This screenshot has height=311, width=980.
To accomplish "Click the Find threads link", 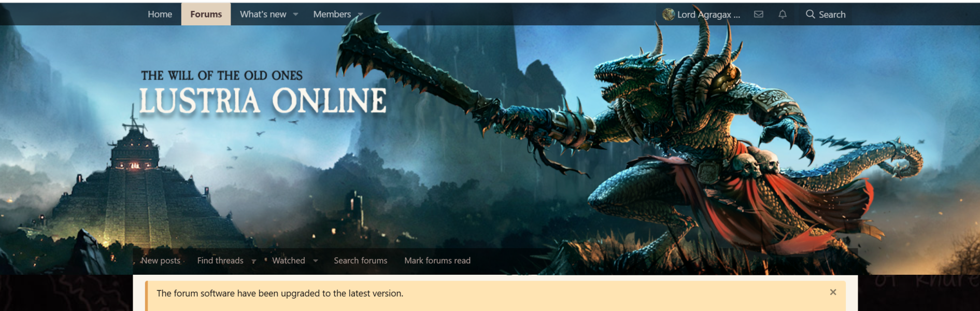I will (220, 261).
